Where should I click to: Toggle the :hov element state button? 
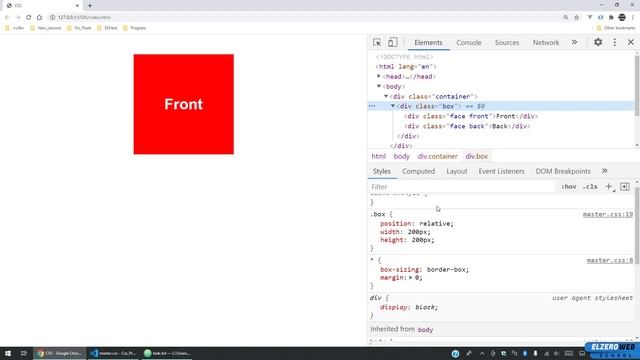pos(569,187)
